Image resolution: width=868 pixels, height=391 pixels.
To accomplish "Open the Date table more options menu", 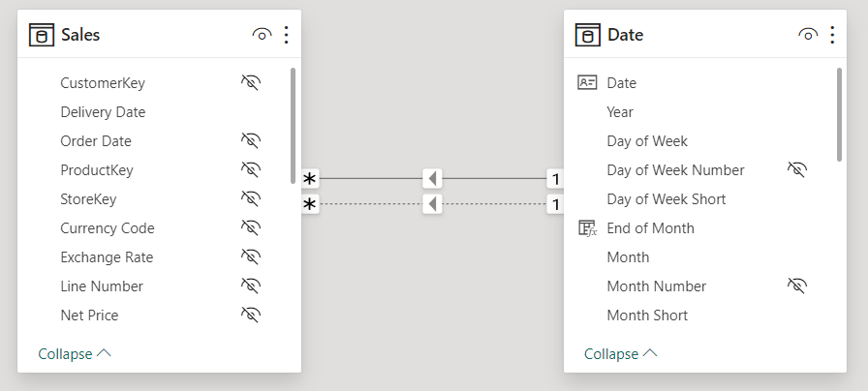I will click(x=832, y=35).
